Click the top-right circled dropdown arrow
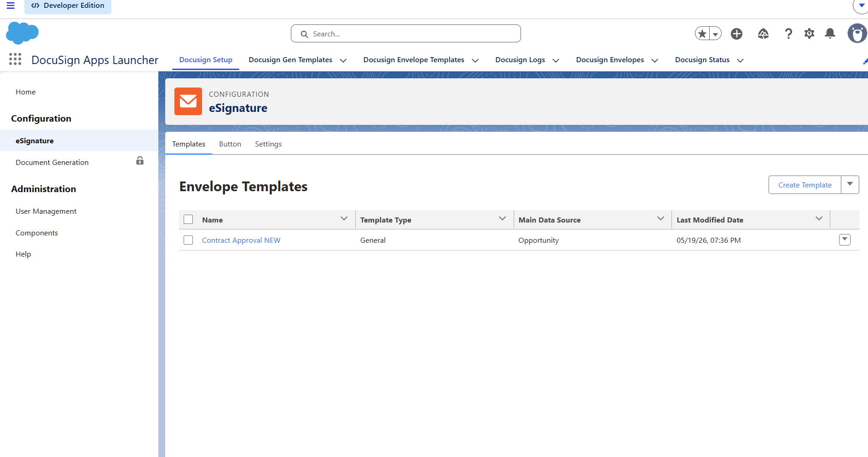Image resolution: width=868 pixels, height=457 pixels. [862, 6]
